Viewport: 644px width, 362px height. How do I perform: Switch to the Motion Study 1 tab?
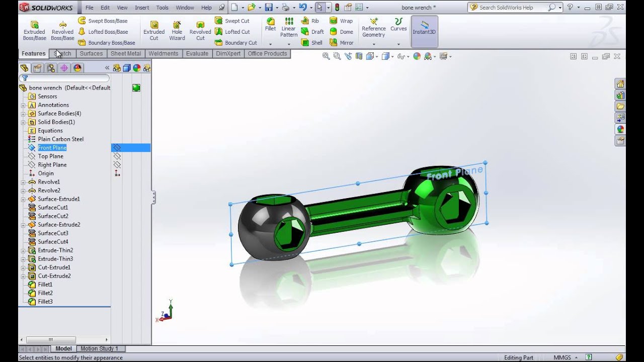99,348
